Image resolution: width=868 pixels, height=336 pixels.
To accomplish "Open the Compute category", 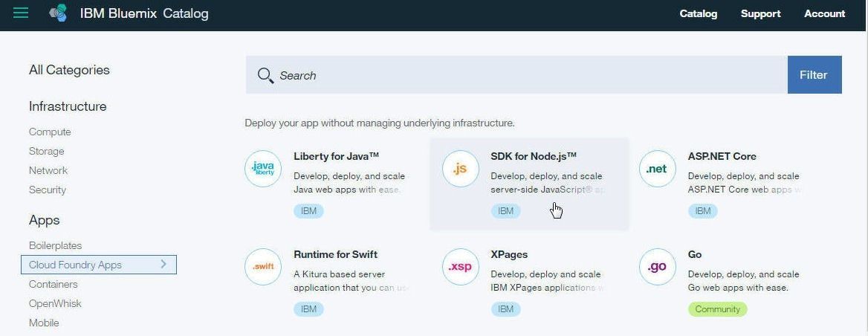I will [50, 132].
